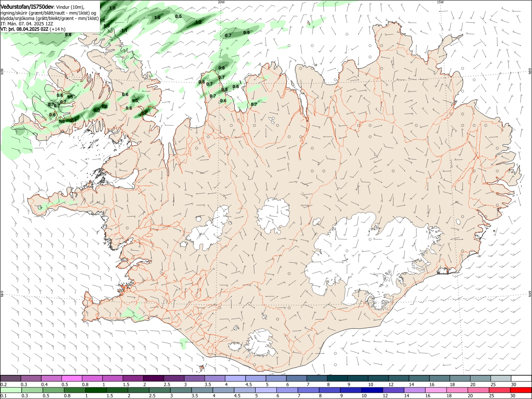Select the white Hofsjökull glacier in central Iceland
532x399 pixels.
point(273,215)
